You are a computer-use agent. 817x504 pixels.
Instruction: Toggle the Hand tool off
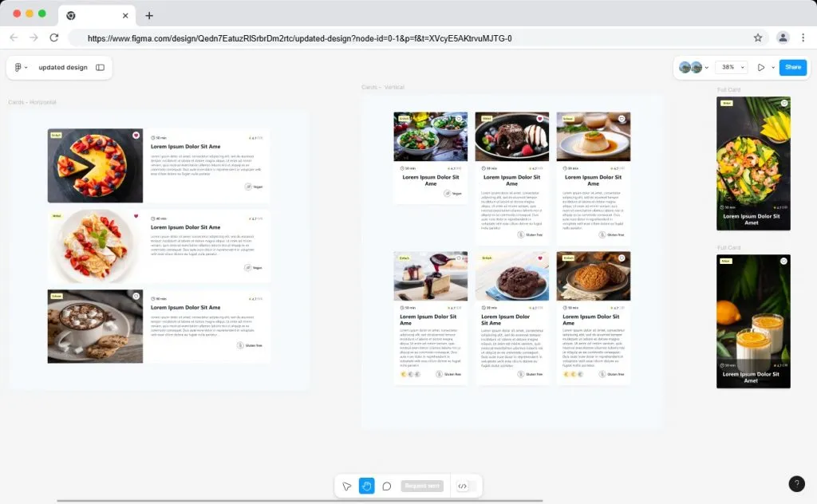[x=366, y=486]
